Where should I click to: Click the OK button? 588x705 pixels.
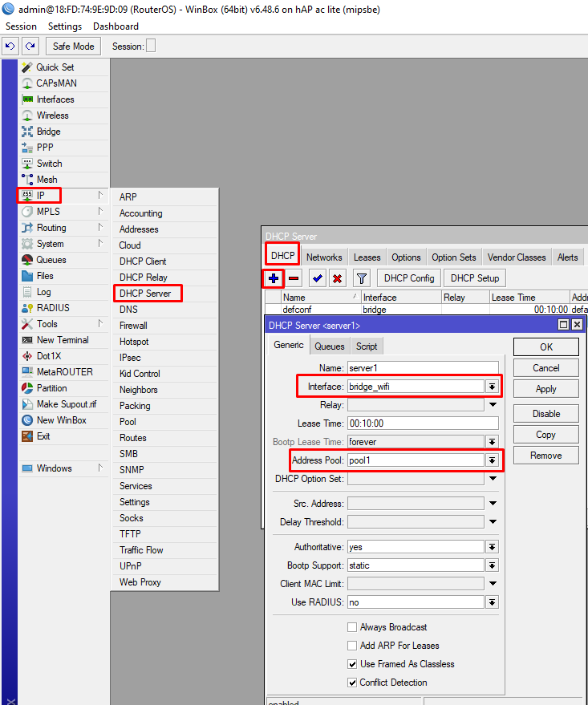[x=546, y=347]
